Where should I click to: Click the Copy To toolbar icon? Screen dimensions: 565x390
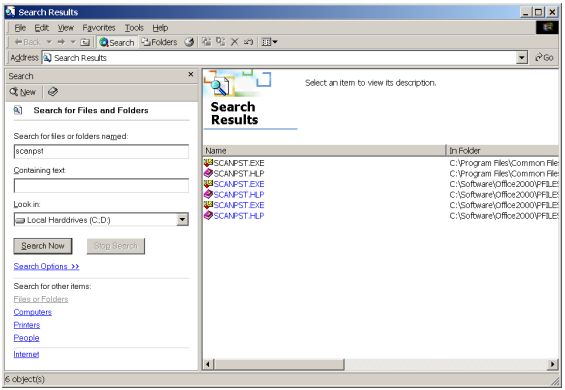[x=220, y=42]
